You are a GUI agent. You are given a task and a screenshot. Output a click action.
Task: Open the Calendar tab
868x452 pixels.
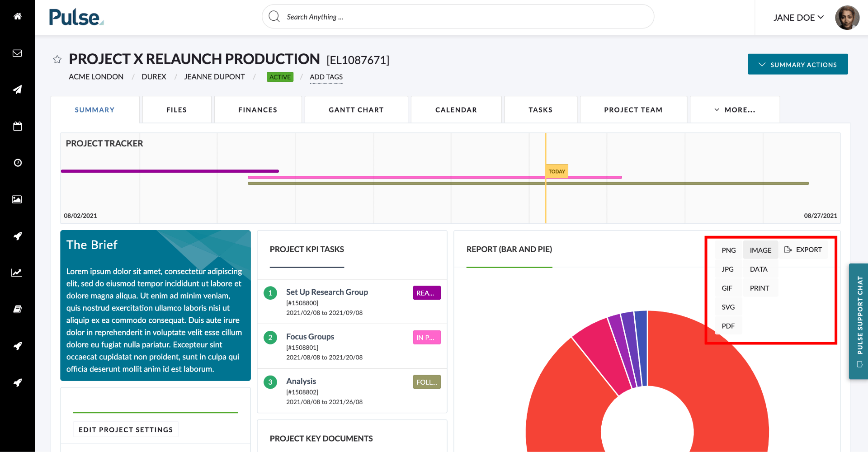click(456, 110)
